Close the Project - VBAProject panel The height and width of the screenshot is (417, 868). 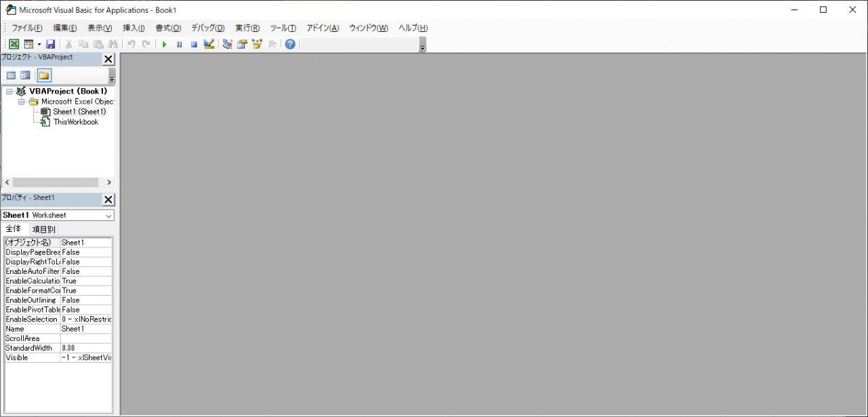[108, 59]
